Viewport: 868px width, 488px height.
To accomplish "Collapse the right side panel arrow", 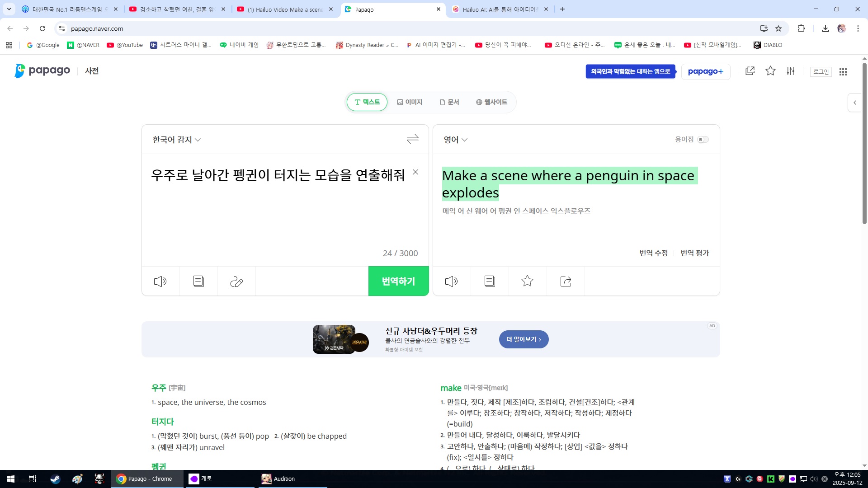I will point(854,103).
